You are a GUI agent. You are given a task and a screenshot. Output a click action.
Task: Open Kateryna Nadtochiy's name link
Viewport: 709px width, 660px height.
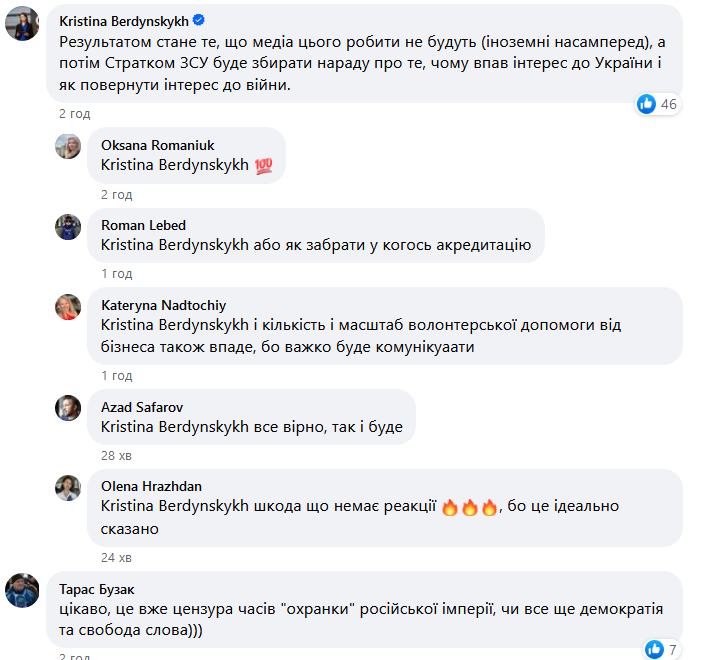(x=165, y=305)
